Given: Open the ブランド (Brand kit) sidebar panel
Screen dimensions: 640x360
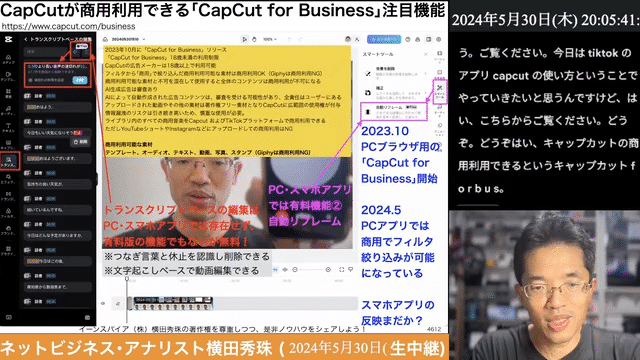Looking at the screenshot, I should click(x=9, y=230).
